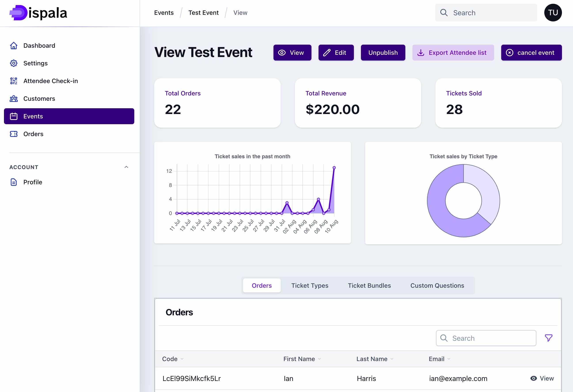The image size is (573, 392).
Task: Unpublish the Test Event
Action: 383,53
